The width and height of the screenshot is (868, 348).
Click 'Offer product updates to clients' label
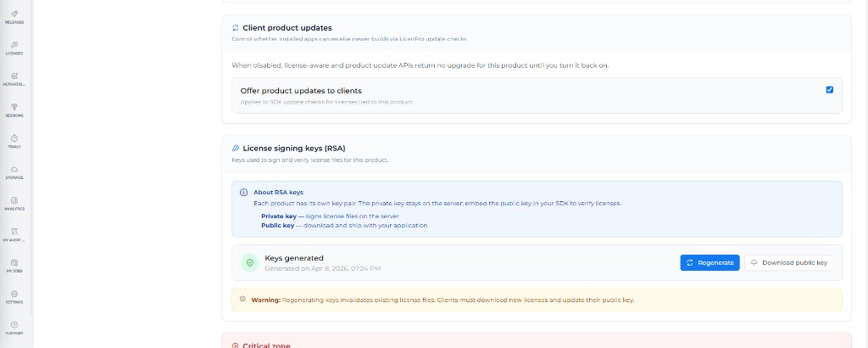coord(301,90)
